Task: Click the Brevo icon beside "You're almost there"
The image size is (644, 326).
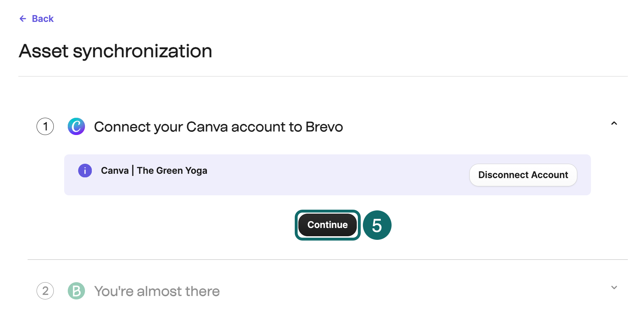Action: tap(76, 291)
